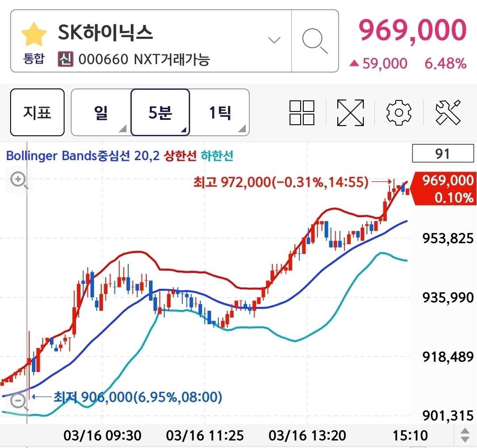Select the 5분 interval tab
This screenshot has width=477, height=448.
tap(160, 112)
